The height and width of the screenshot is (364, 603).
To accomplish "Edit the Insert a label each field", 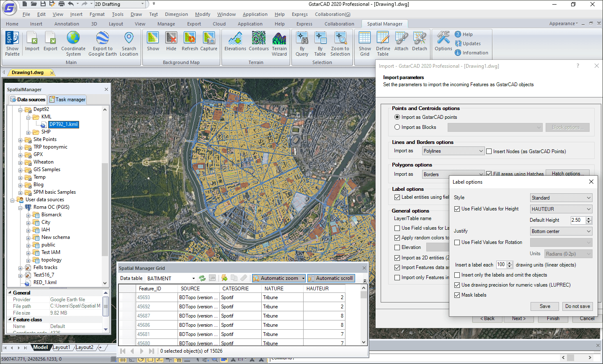I will click(501, 264).
